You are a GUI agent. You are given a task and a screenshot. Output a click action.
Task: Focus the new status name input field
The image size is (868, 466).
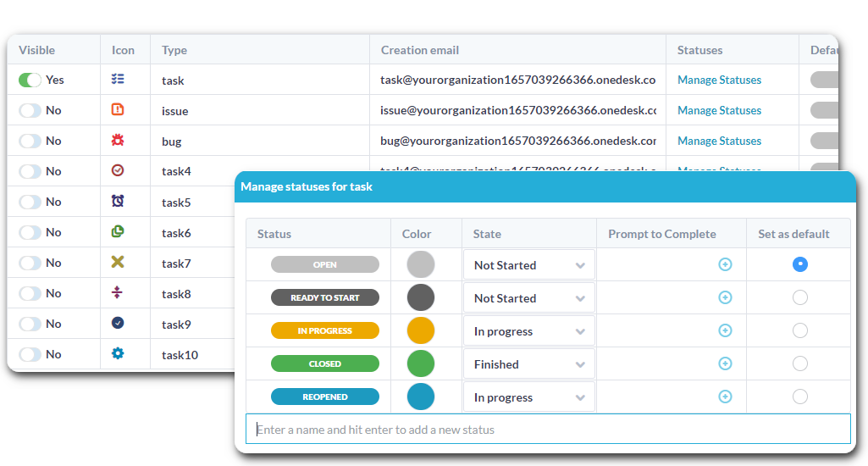548,429
